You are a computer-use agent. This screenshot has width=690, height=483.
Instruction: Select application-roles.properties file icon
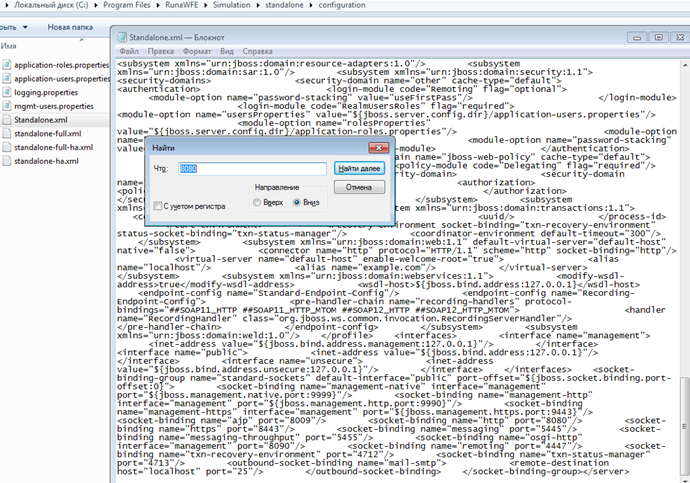[7, 65]
